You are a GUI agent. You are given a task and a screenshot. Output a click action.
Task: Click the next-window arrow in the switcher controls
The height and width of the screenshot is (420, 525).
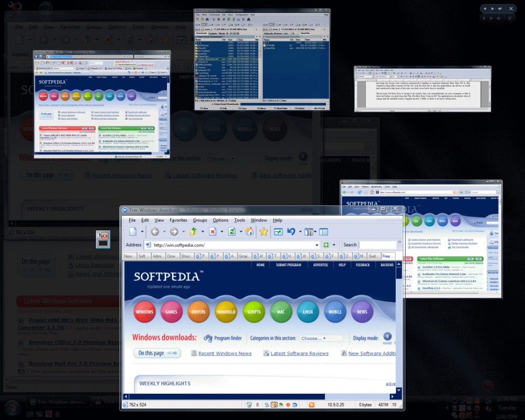tap(492, 9)
